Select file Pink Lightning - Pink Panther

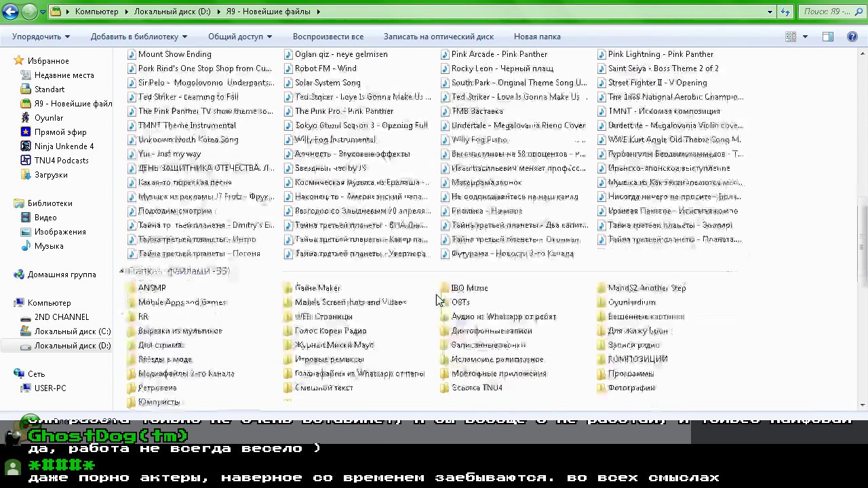[x=660, y=54]
